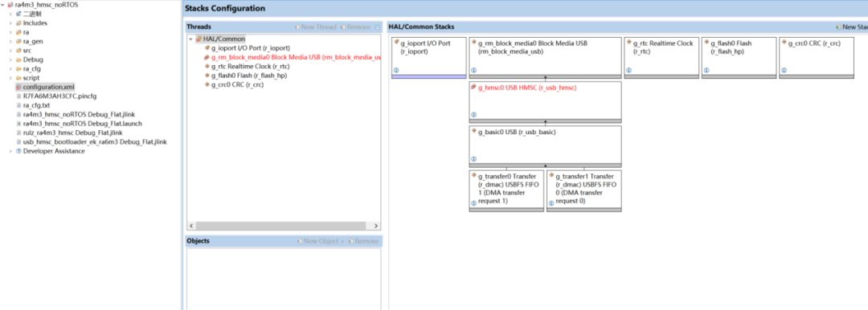Select g_rtc Realtime Clock stack block
Image resolution: width=868 pixels, height=310 pixels.
pyautogui.click(x=661, y=58)
